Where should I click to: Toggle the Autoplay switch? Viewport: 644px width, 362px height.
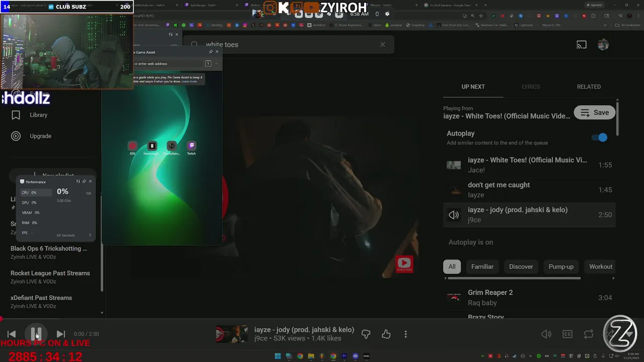click(x=599, y=137)
